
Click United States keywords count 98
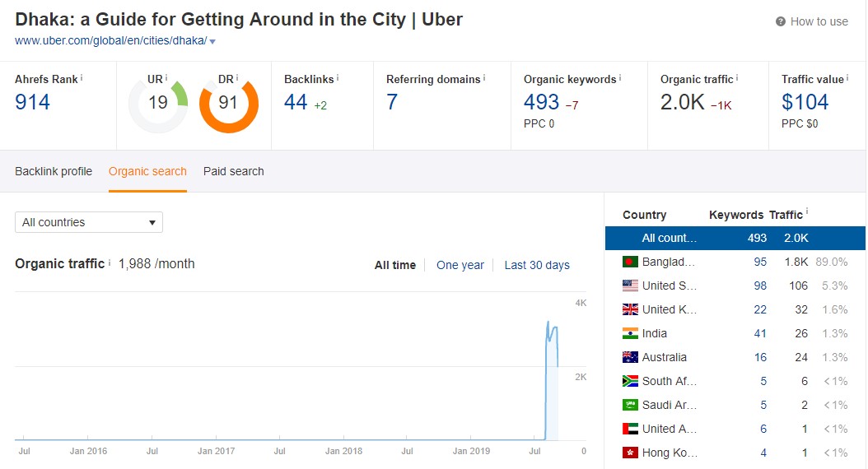[x=760, y=286]
